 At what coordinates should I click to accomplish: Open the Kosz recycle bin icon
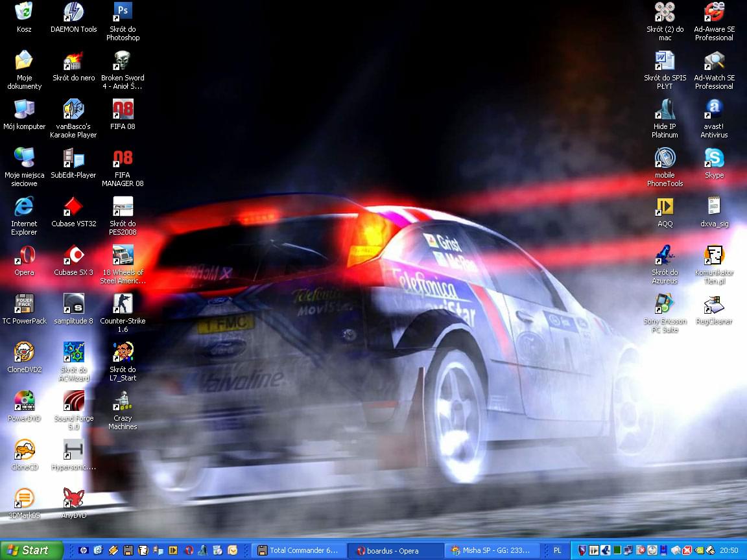24,18
